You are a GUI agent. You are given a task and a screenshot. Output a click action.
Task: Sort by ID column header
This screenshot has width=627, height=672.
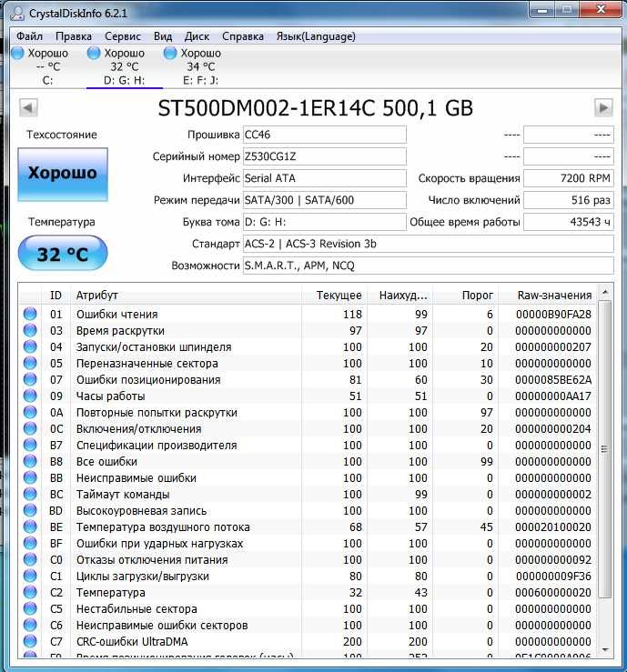pyautogui.click(x=56, y=296)
